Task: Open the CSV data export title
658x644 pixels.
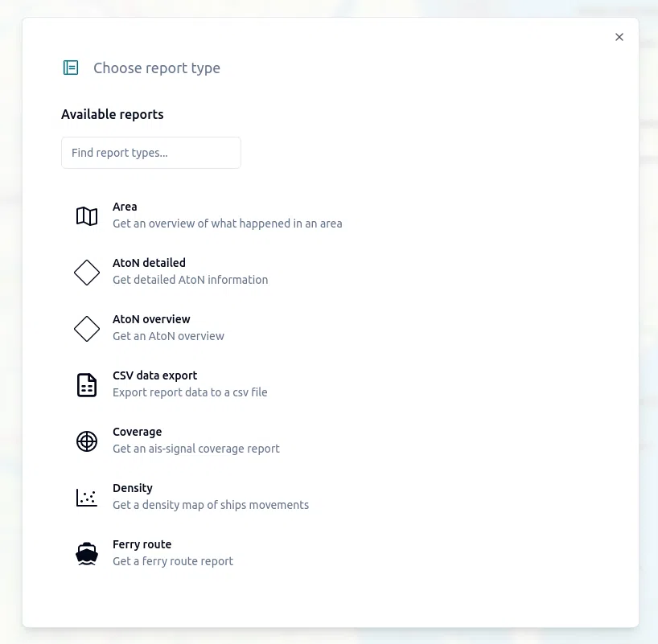Action: (155, 375)
